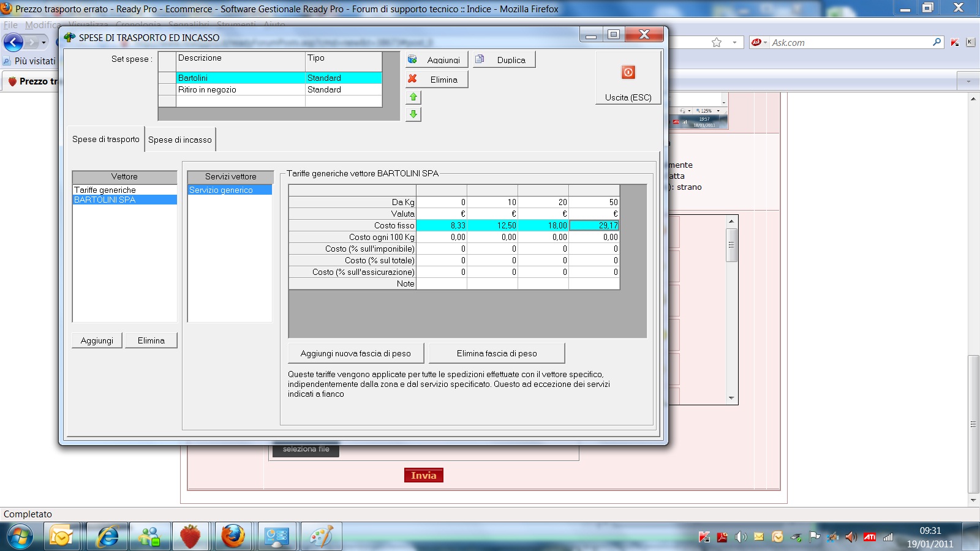
Task: Click Elimina button under Vettore list
Action: (x=151, y=340)
